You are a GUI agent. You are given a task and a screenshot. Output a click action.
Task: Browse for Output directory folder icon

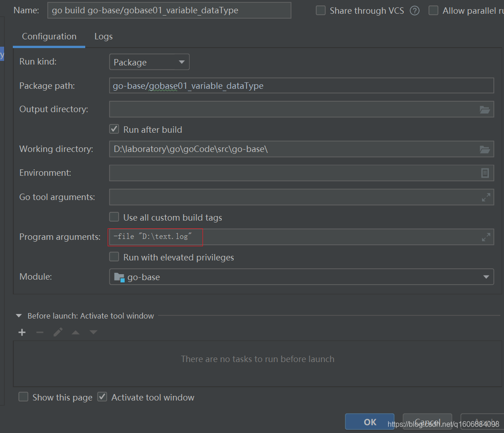click(485, 110)
